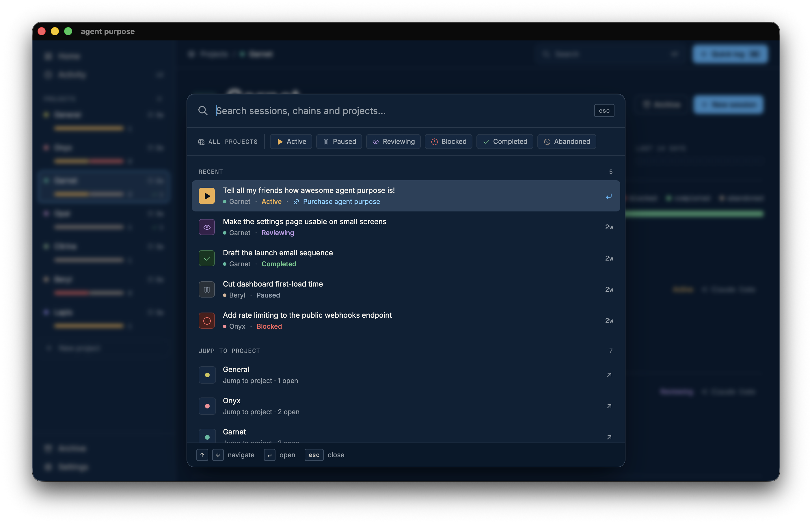The width and height of the screenshot is (812, 524).
Task: Click the blue button in background top-right header
Action: [730, 54]
